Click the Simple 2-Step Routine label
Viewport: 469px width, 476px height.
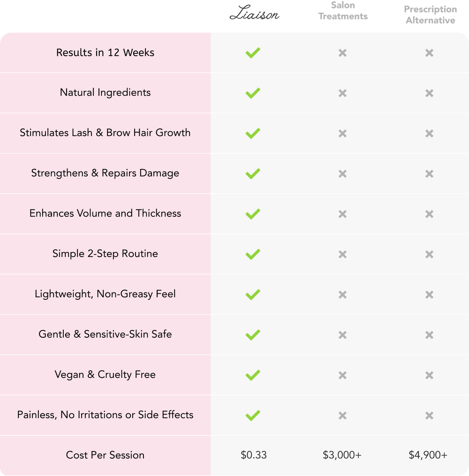105,253
